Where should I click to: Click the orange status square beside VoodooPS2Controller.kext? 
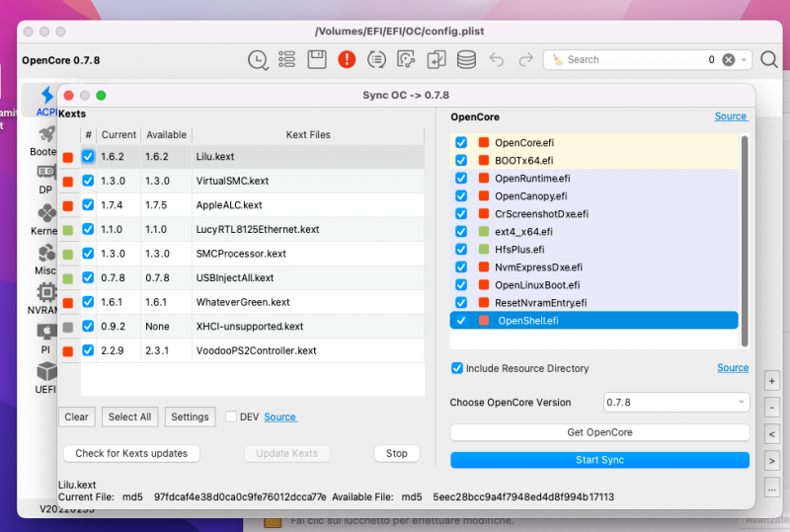pos(68,351)
